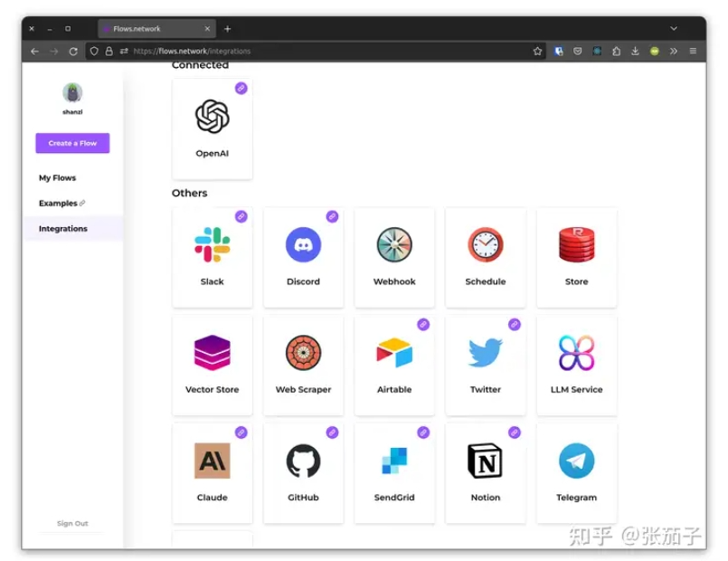Open the browser hamburger application menu

tap(693, 51)
